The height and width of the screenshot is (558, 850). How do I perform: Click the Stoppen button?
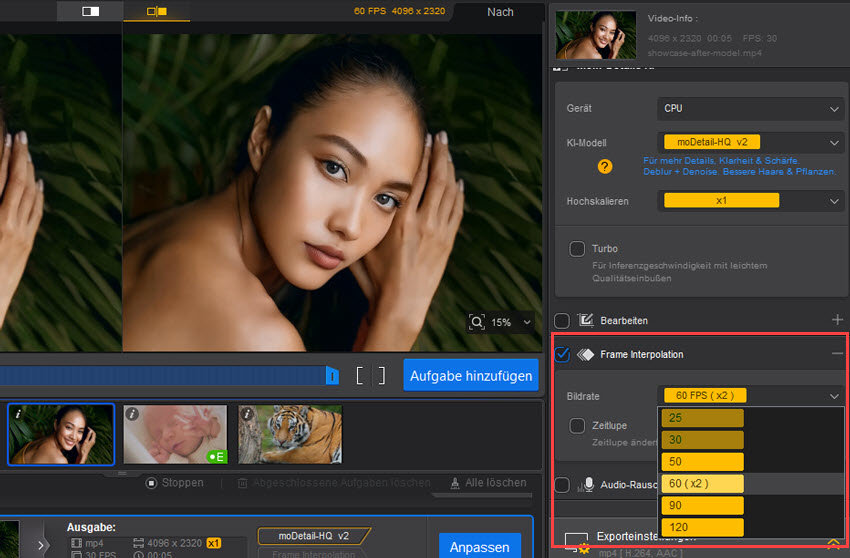point(175,483)
